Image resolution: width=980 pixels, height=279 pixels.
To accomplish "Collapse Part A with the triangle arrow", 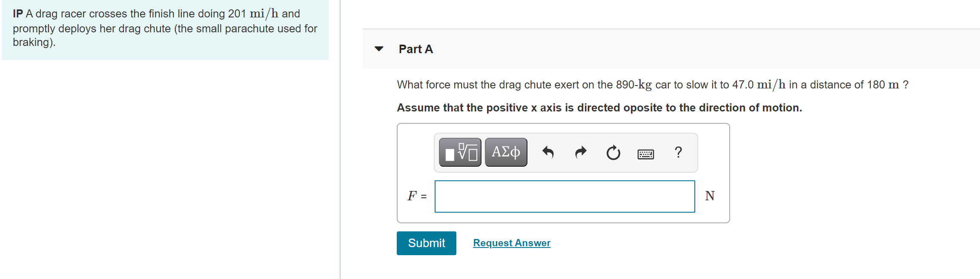I will pyautogui.click(x=379, y=49).
